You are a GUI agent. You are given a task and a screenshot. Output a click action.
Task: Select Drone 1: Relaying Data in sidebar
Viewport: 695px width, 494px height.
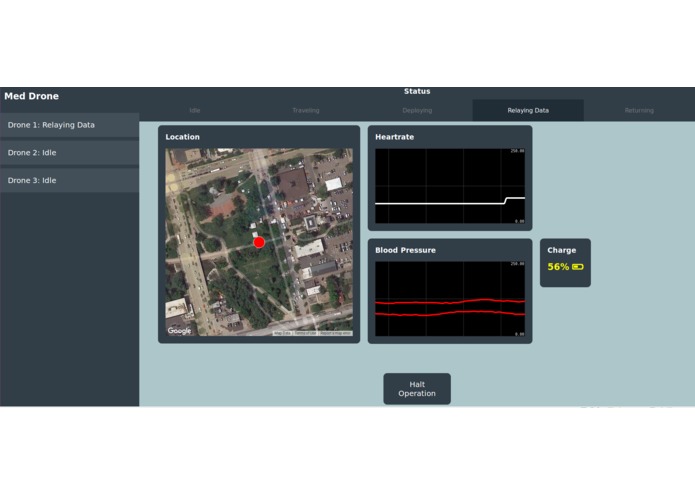coord(70,125)
